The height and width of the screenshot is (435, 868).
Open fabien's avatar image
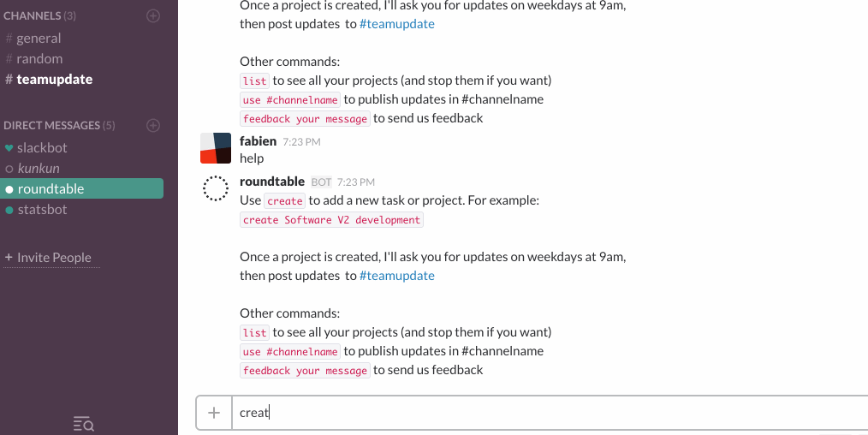[216, 148]
